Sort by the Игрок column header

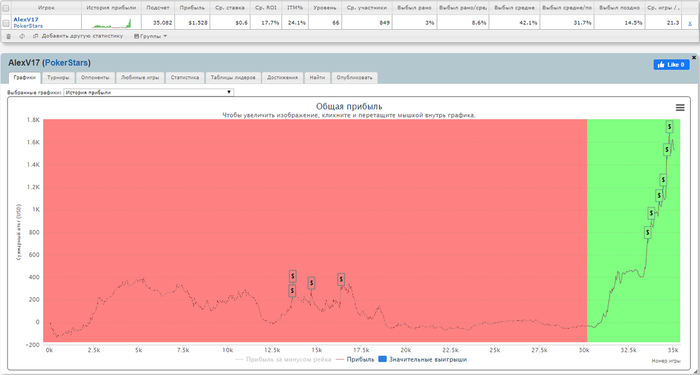click(46, 8)
